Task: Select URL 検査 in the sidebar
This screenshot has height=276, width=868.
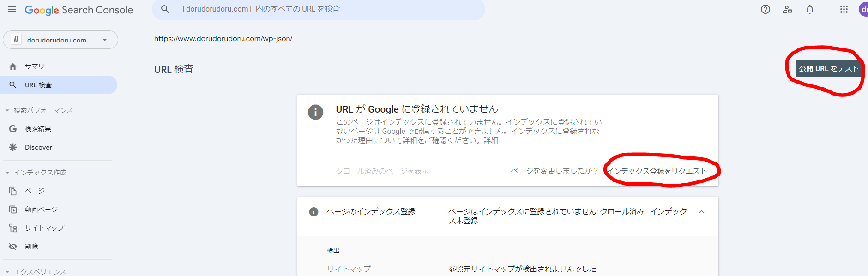Action: (x=38, y=85)
